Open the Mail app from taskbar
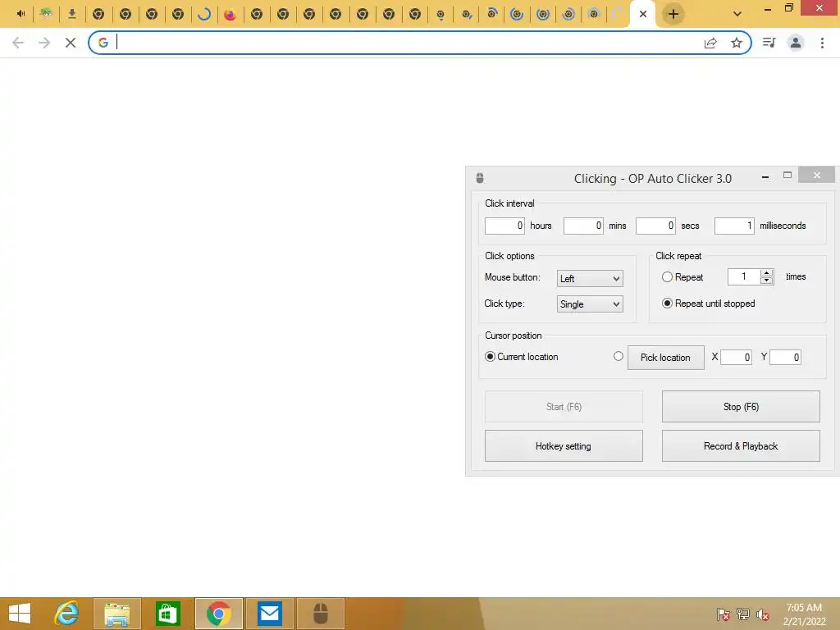This screenshot has width=840, height=630. point(269,614)
